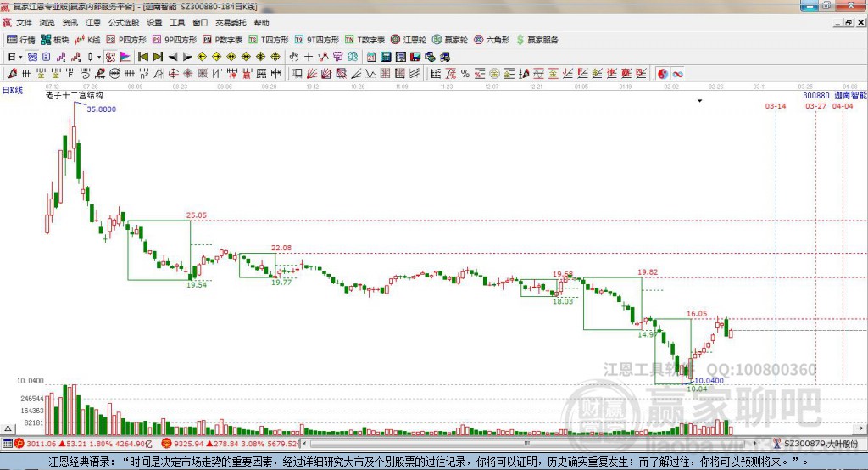Select the crosshair plus cursor tool
The image size is (868, 470).
click(x=309, y=57)
